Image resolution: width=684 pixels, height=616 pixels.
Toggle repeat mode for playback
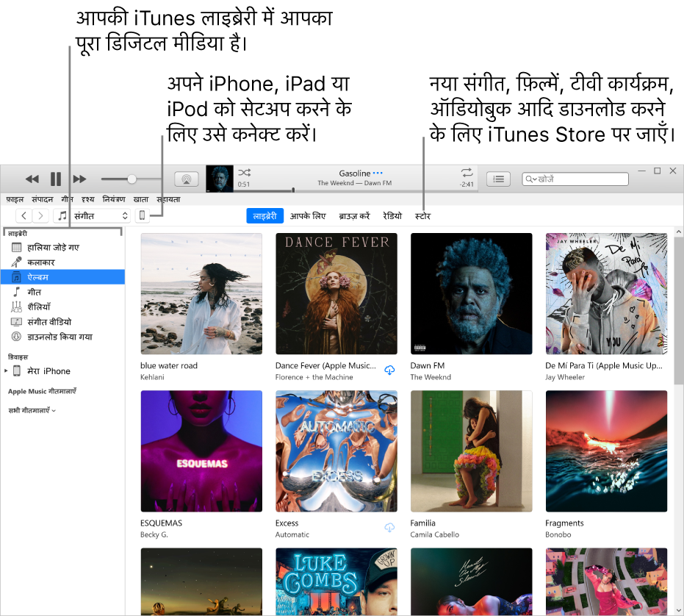466,173
